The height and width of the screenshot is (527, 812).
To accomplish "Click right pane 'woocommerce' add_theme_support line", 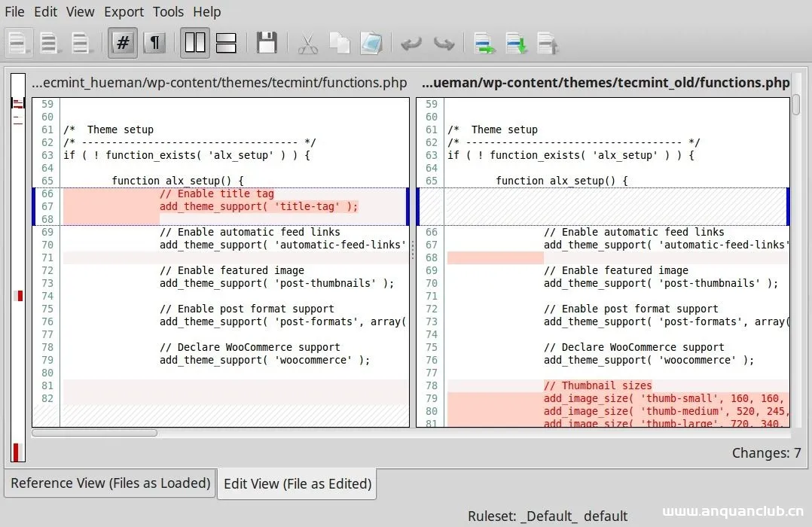I will (x=649, y=361).
